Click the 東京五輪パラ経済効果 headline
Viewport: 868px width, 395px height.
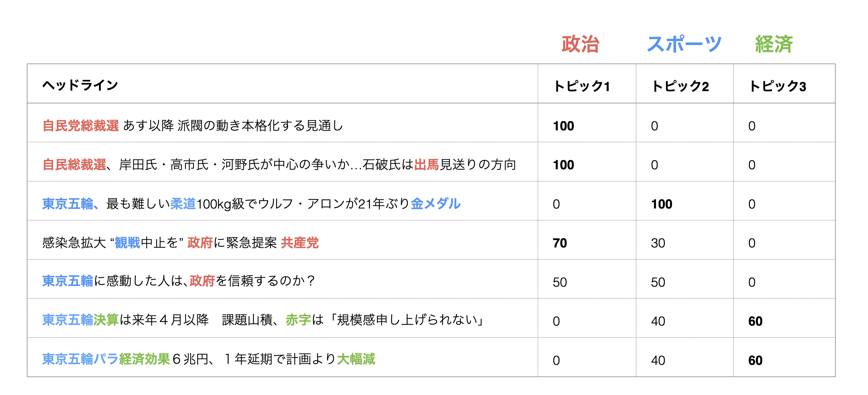click(x=208, y=359)
